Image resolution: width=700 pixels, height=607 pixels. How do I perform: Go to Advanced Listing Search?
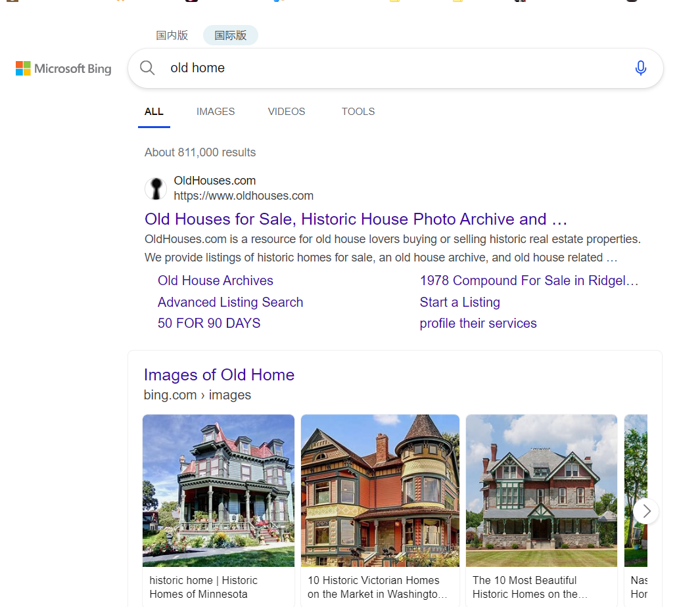point(230,302)
